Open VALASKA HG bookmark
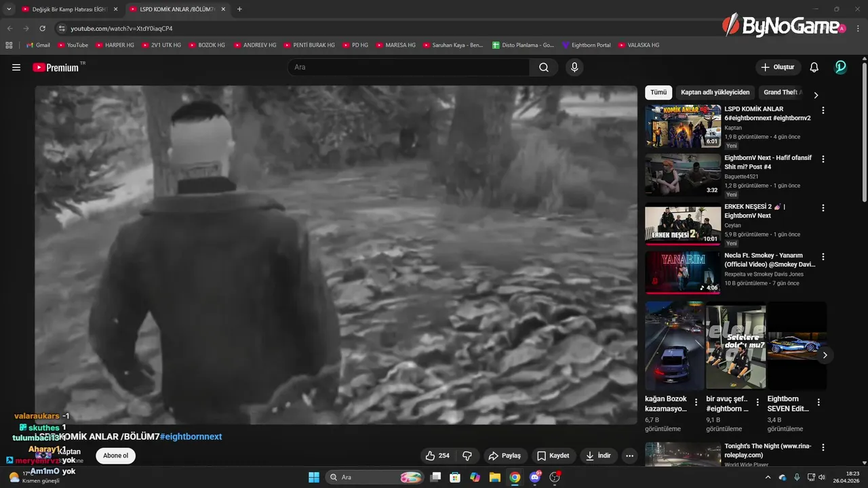Screen dimensions: 868x488 point(639,45)
